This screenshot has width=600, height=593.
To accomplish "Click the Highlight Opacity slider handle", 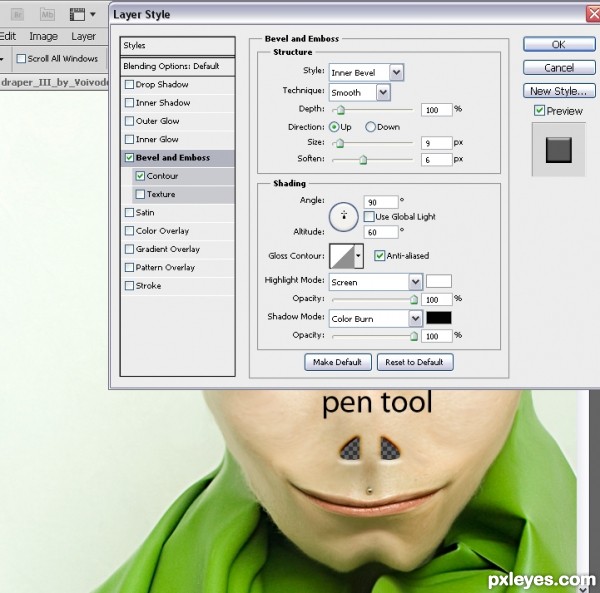I will pos(414,300).
